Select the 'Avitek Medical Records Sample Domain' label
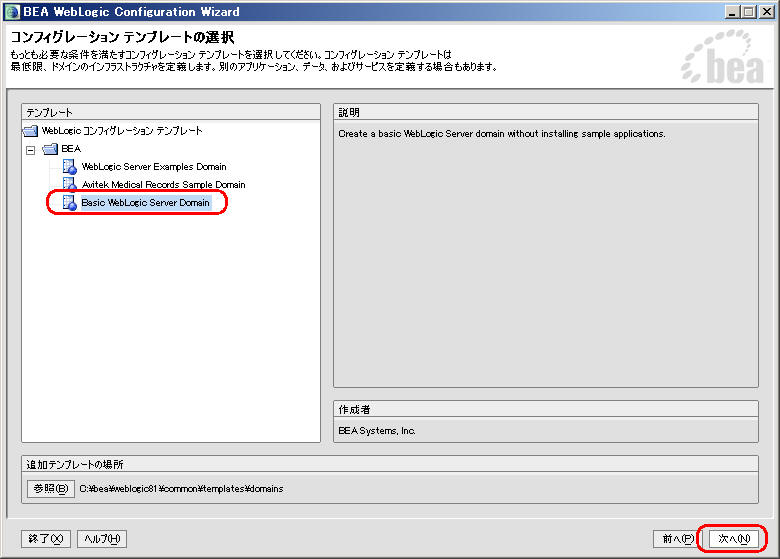Image resolution: width=780 pixels, height=559 pixels. coord(163,184)
